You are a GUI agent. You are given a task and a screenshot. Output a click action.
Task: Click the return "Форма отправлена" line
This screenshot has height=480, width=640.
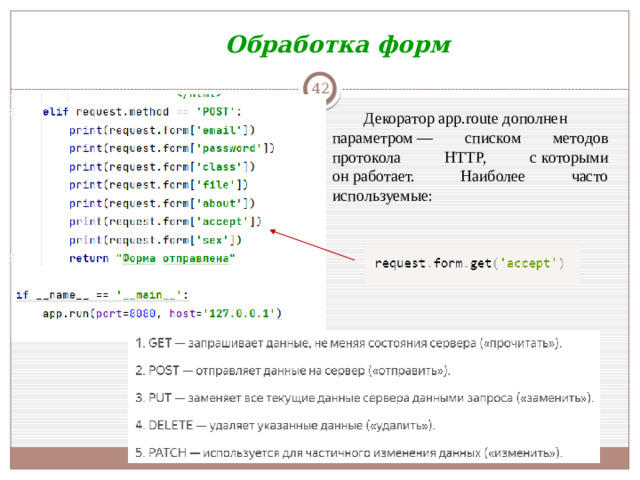tap(152, 258)
